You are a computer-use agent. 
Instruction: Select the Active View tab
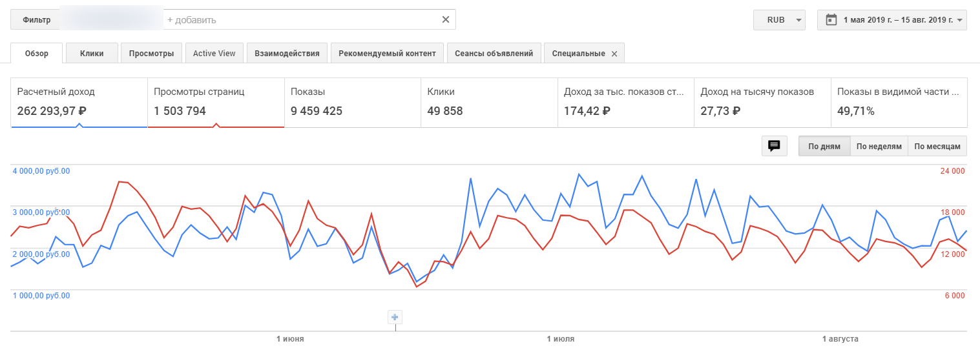click(214, 54)
